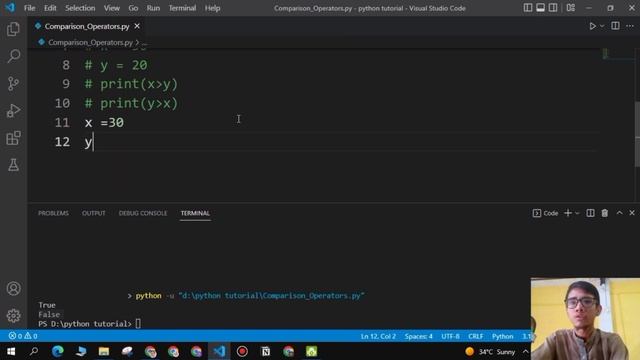Change the CRLF end of line sequence
This screenshot has height=360, width=640.
[476, 336]
